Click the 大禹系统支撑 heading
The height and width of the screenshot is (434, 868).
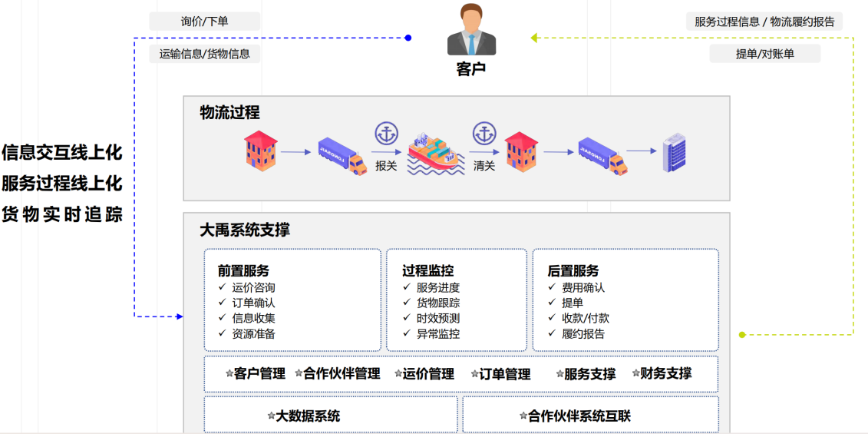click(x=245, y=230)
